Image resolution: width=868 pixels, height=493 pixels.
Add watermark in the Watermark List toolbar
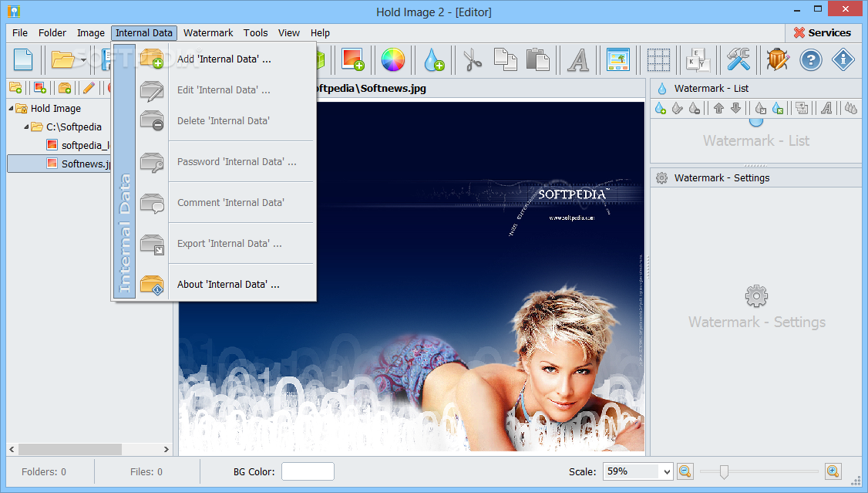[661, 109]
